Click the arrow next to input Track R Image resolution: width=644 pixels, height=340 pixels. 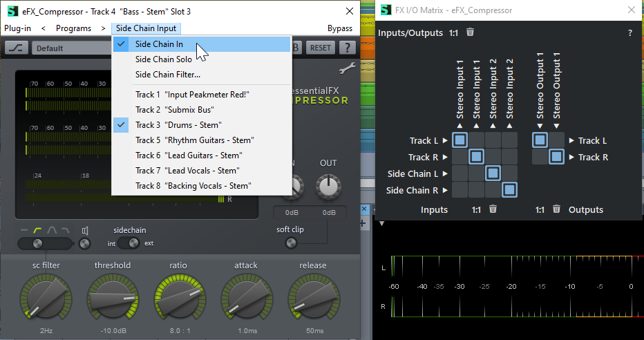point(445,157)
